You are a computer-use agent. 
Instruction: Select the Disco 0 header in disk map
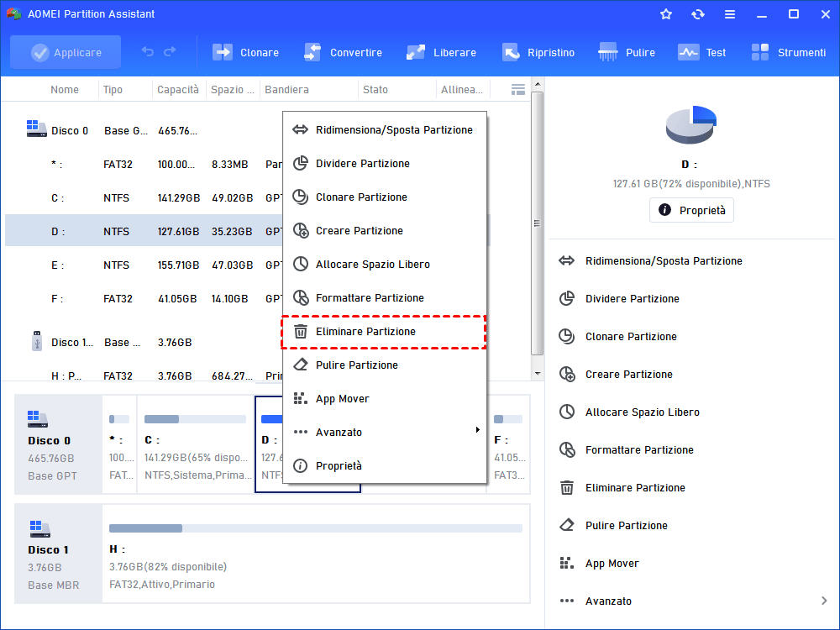click(59, 444)
